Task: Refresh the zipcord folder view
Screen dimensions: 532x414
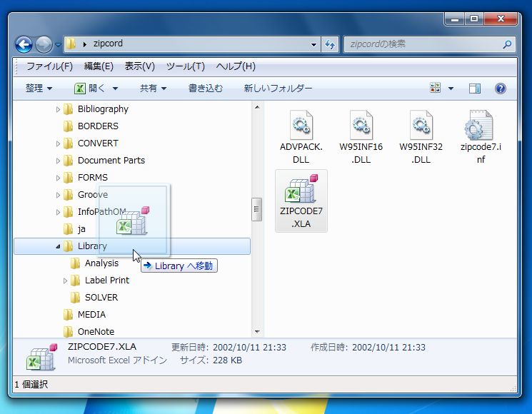Action: coord(330,44)
